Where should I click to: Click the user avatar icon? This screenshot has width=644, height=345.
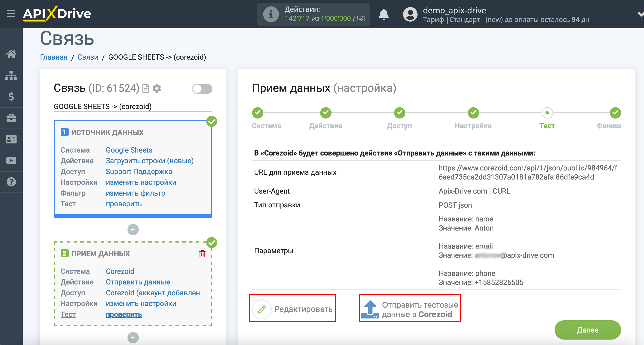point(410,14)
